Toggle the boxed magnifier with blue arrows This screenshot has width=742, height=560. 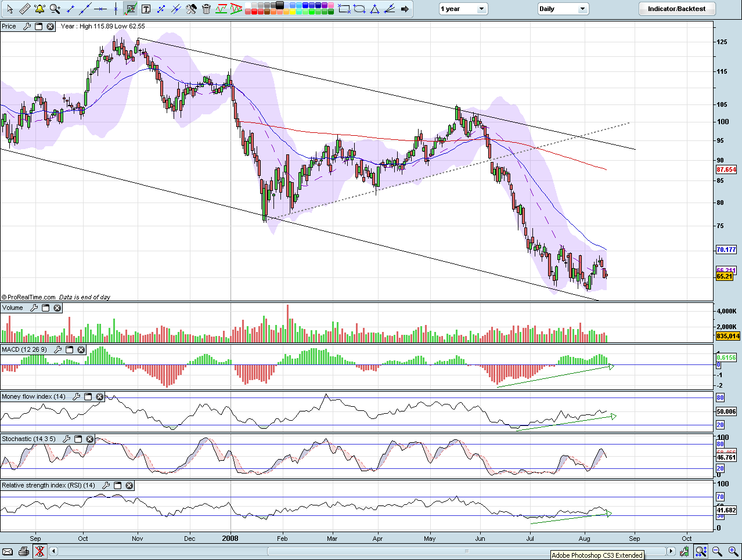pyautogui.click(x=701, y=551)
